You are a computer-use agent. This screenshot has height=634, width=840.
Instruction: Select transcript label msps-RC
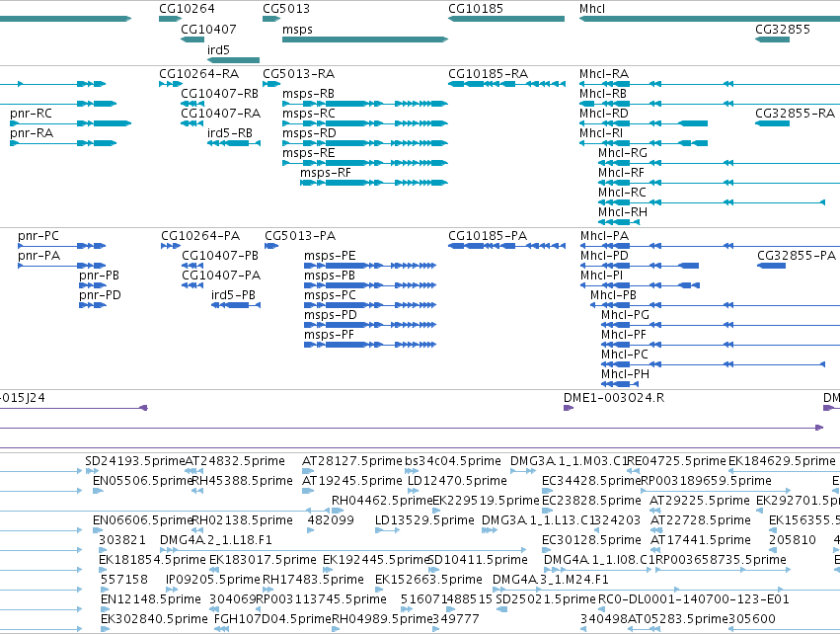pos(309,114)
